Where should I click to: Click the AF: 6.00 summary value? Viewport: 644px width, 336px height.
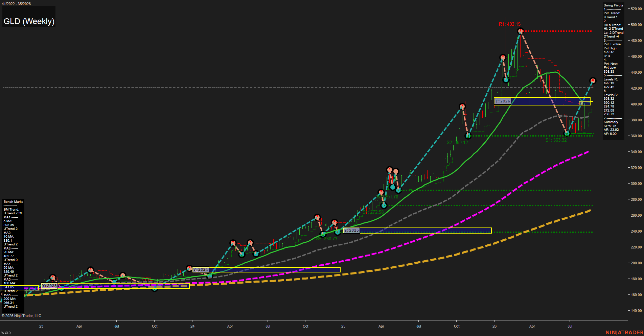pos(610,134)
